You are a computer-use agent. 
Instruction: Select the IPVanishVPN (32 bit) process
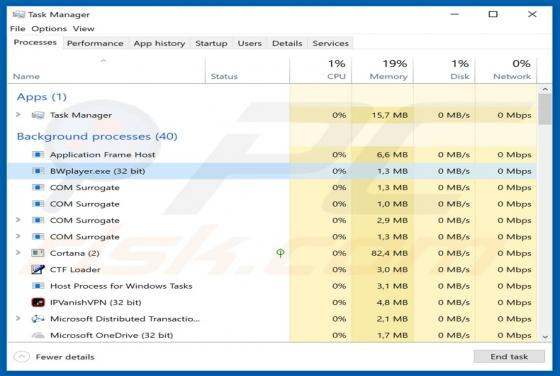272,302
